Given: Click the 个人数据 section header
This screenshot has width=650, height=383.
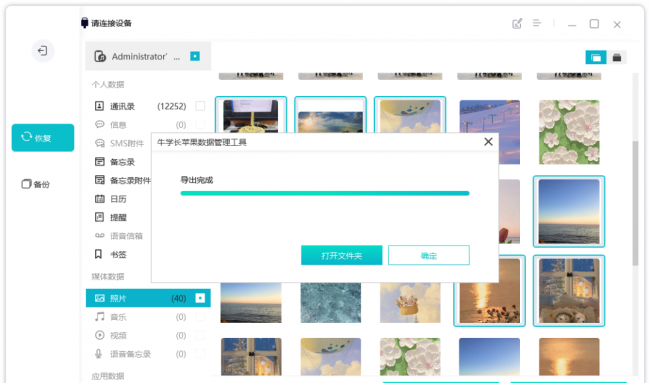Looking at the screenshot, I should pos(108,84).
